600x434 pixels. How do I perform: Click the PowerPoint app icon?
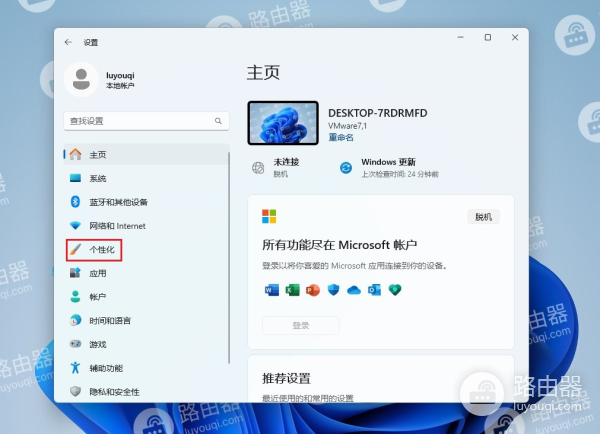[313, 290]
